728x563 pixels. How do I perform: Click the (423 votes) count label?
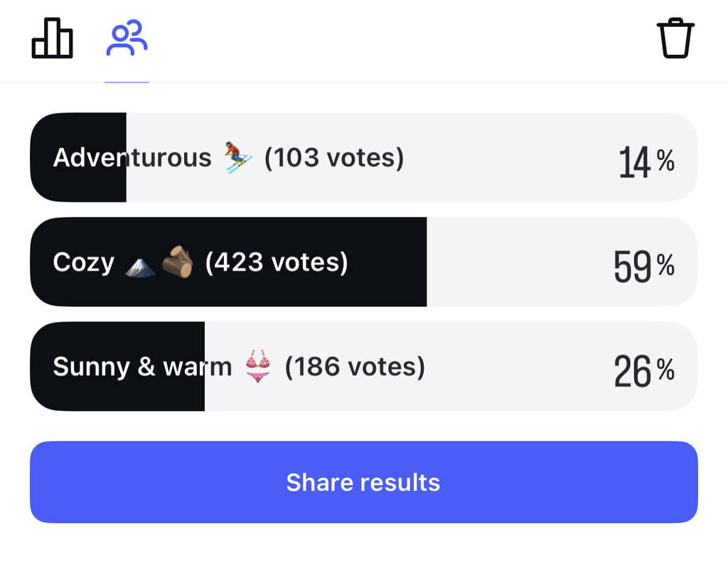tap(277, 262)
